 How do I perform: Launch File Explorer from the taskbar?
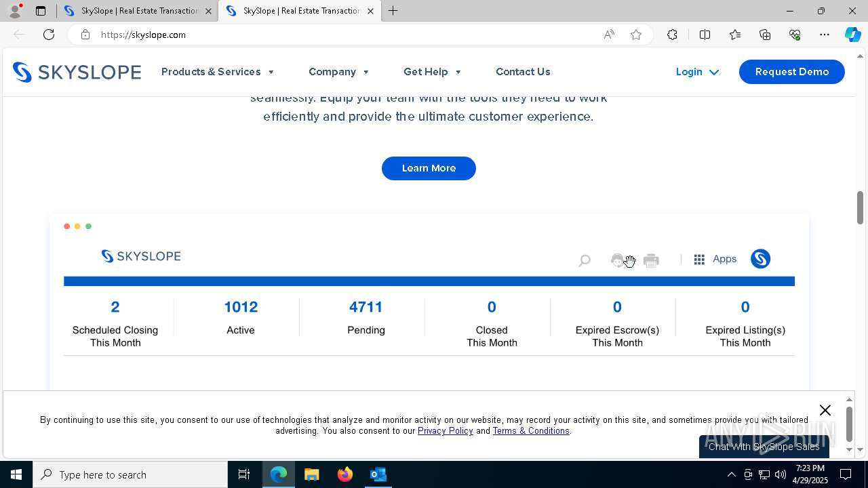click(x=311, y=474)
